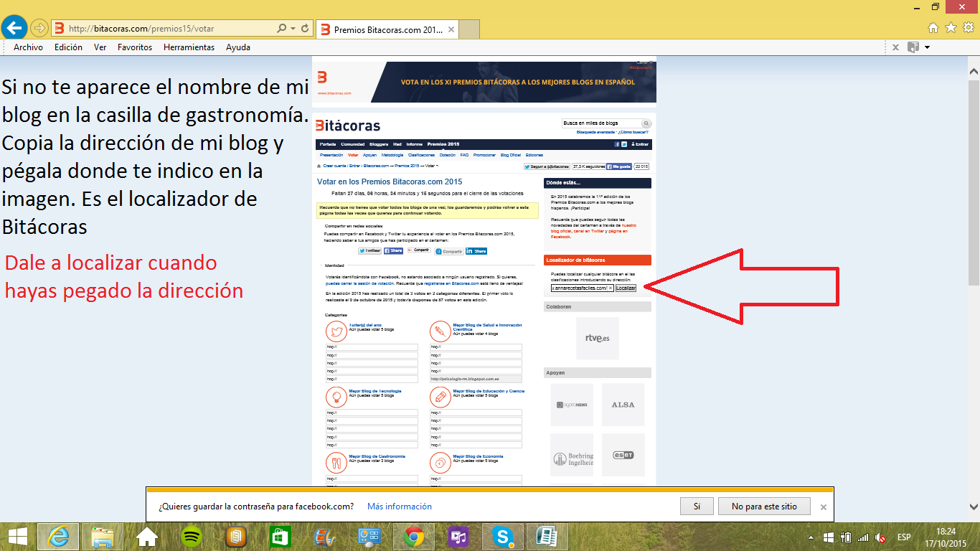Click the Mejor Blog de Tecnología lightbulb icon

tap(336, 397)
